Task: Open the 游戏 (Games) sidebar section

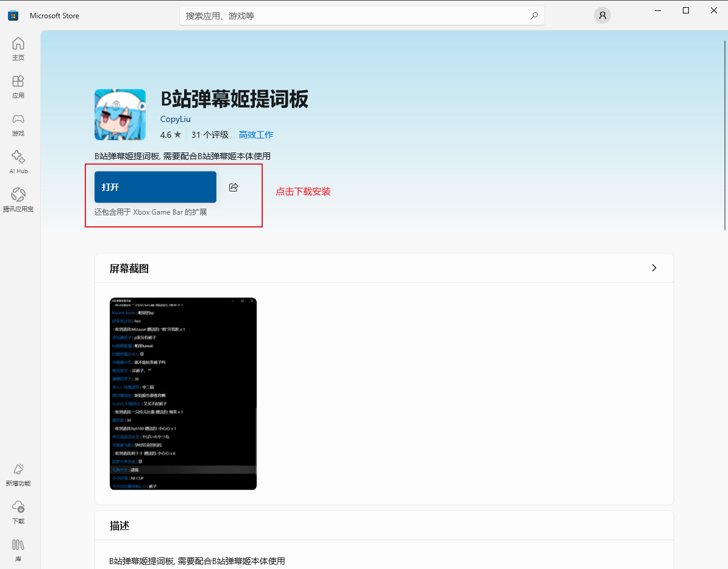Action: pyautogui.click(x=18, y=124)
